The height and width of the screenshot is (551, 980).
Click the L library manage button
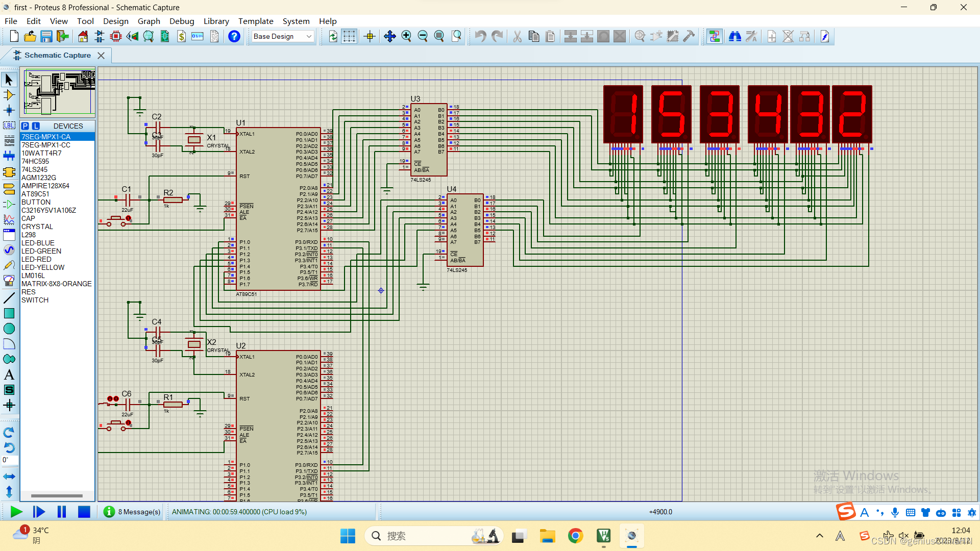(36, 126)
